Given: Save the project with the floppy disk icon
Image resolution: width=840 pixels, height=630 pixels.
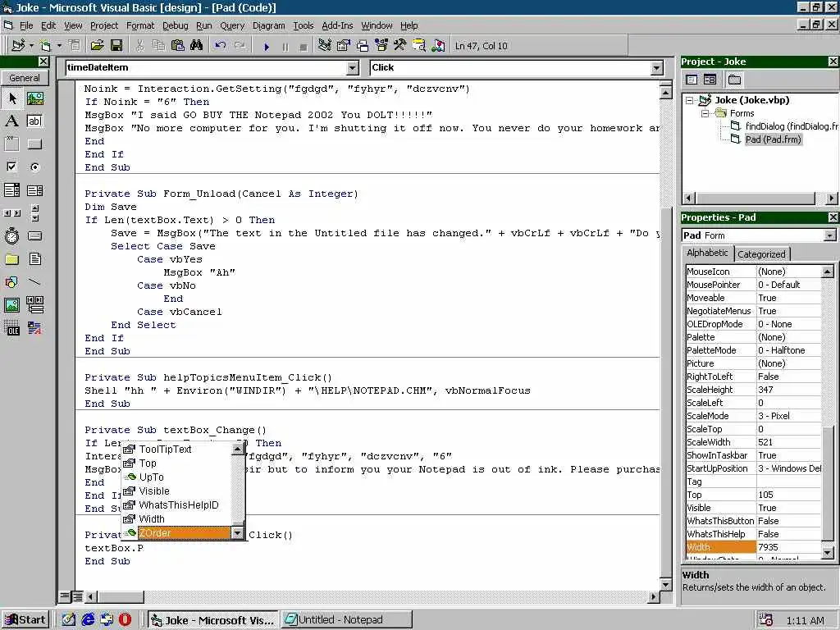Looking at the screenshot, I should pyautogui.click(x=116, y=46).
